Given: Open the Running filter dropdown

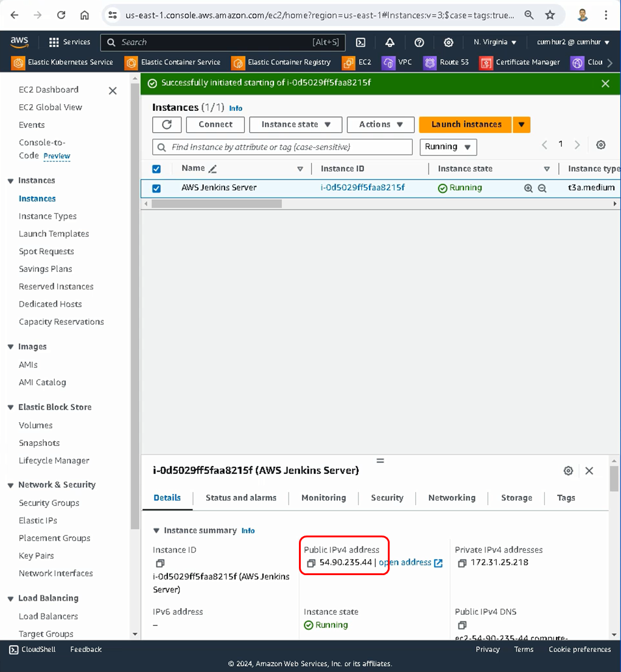Looking at the screenshot, I should coord(448,147).
